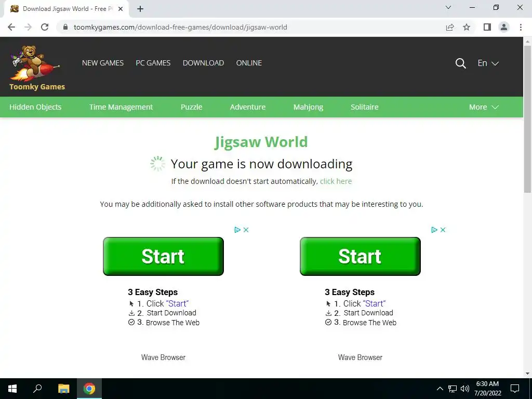532x399 pixels.
Task: Click right Wave Browser ad label
Action: (360, 357)
